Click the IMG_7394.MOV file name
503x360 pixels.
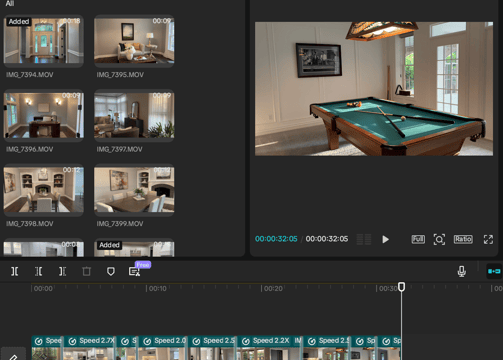pos(30,75)
